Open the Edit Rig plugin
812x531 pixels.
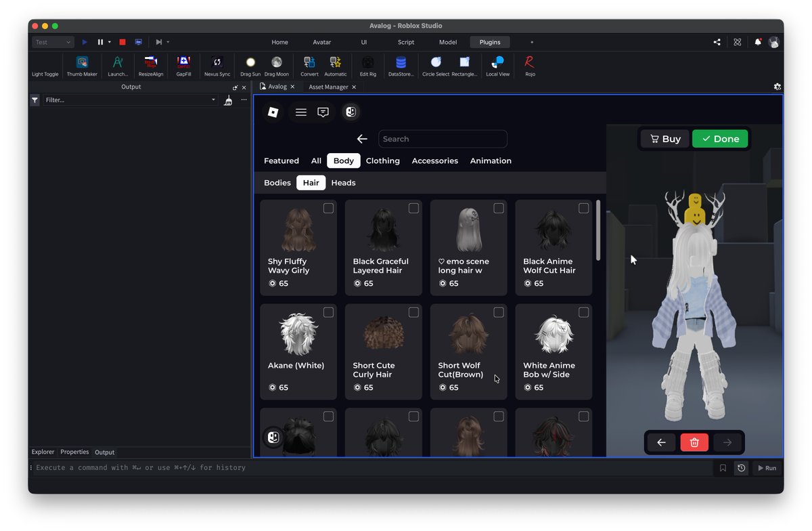368,66
